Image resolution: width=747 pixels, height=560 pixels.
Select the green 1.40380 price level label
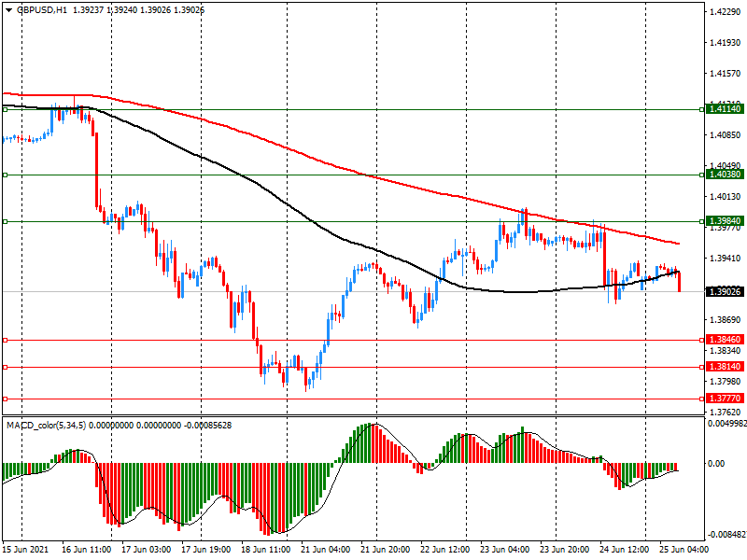point(726,175)
